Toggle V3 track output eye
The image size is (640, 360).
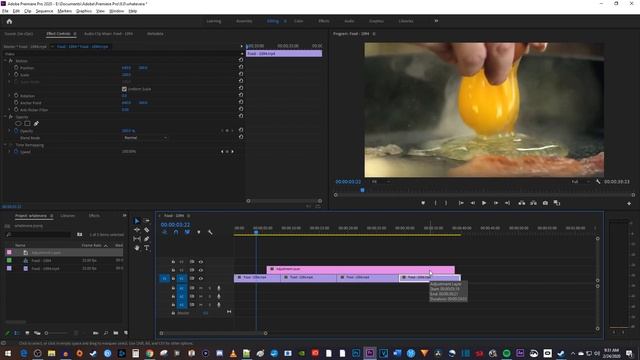click(x=201, y=262)
